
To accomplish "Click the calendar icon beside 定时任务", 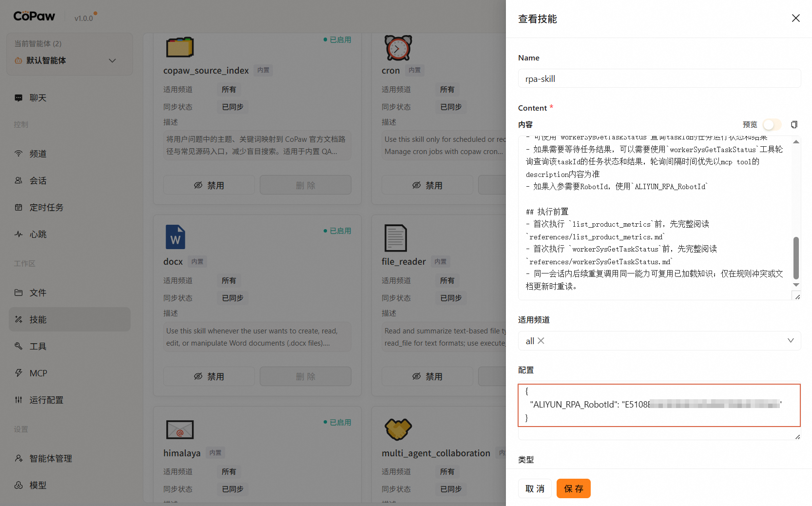I will pyautogui.click(x=19, y=207).
